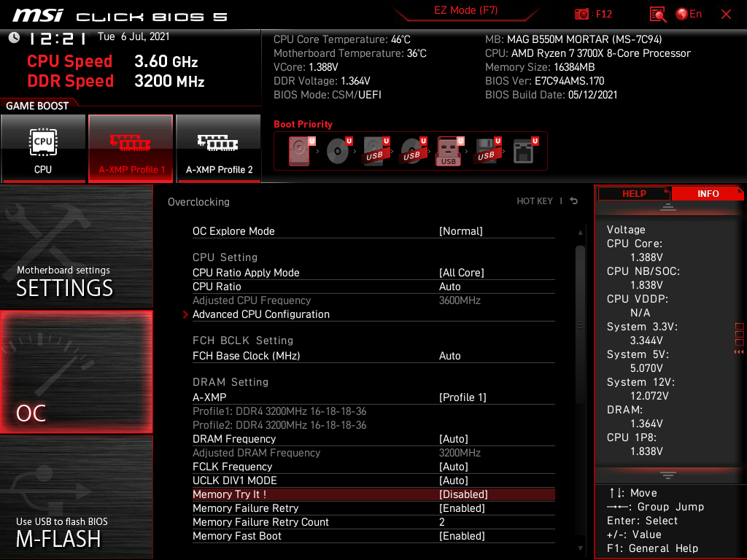Image resolution: width=747 pixels, height=560 pixels.
Task: Click the clock icon beside the time
Action: [15, 37]
